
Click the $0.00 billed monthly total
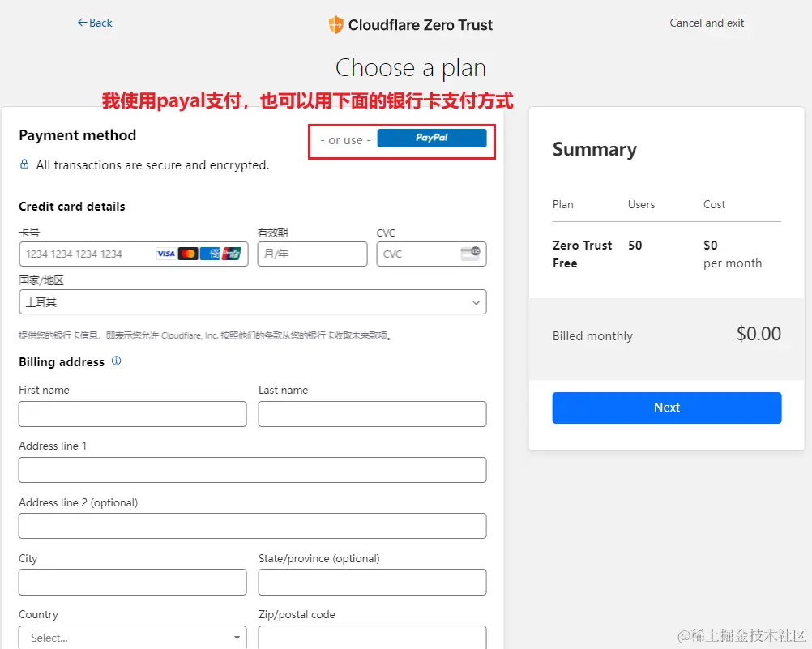(759, 334)
